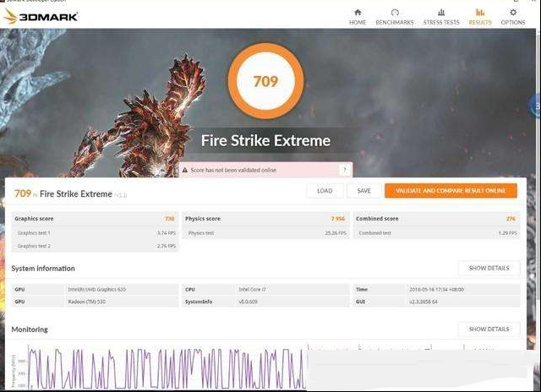Click the 25.26 FPS value
This screenshot has height=392, width=541.
[x=336, y=233]
